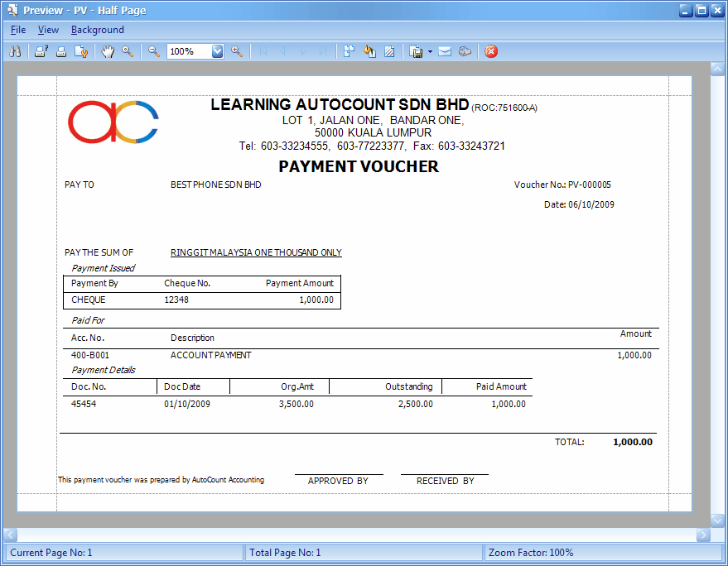
Task: Click the Zoom Out icon
Action: [154, 51]
